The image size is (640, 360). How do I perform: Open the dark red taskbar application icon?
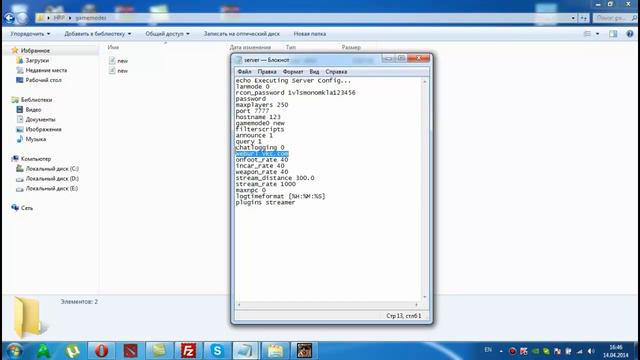click(130, 351)
